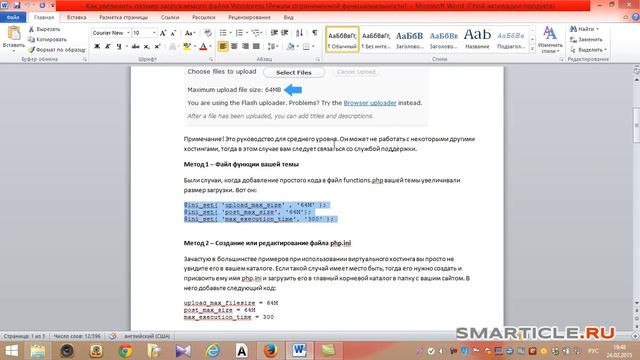Clear formatting with eraser icon
Viewport: 640px width, 360px height.
[x=208, y=33]
